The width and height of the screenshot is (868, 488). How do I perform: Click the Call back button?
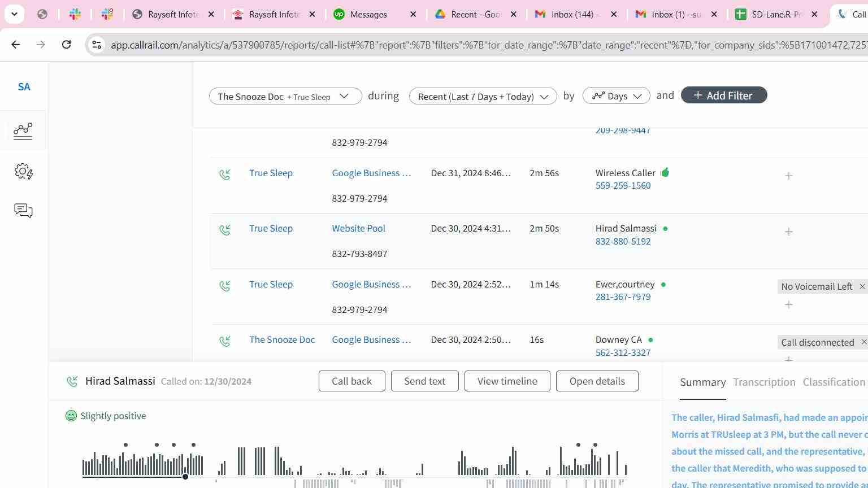point(351,381)
